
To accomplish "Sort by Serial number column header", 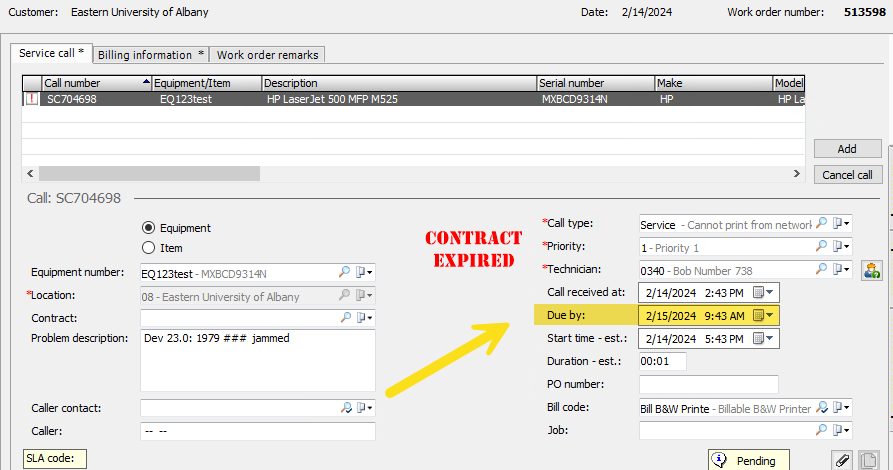I will pyautogui.click(x=596, y=83).
